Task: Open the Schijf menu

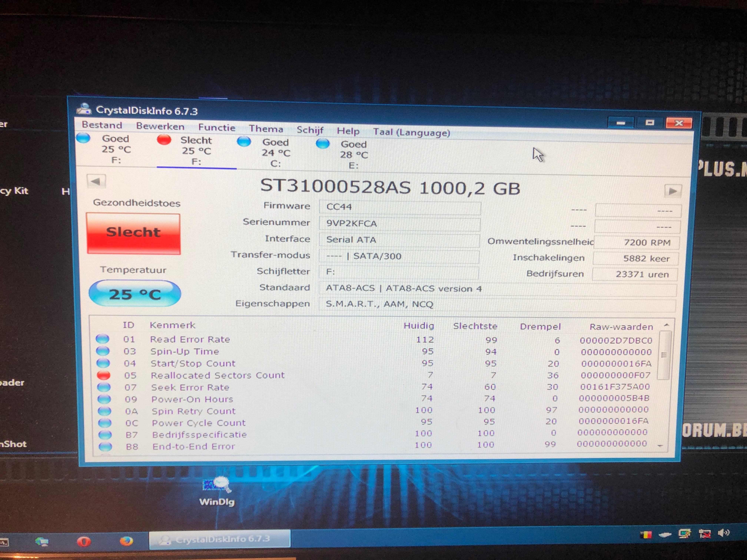Action: (310, 130)
